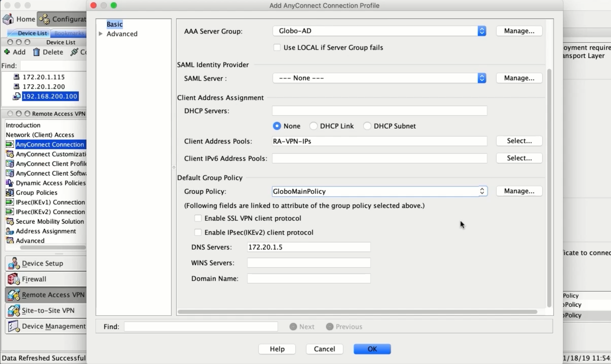
Task: Click the OK button
Action: pyautogui.click(x=372, y=349)
